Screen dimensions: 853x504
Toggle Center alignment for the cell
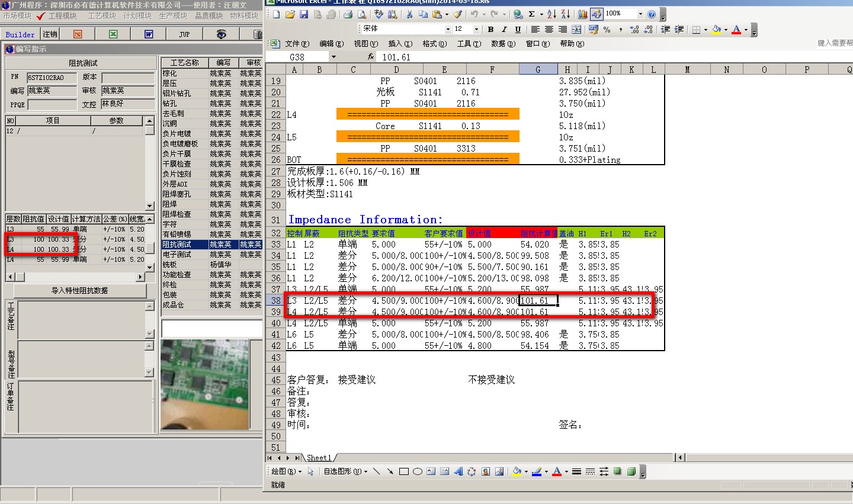(x=549, y=30)
